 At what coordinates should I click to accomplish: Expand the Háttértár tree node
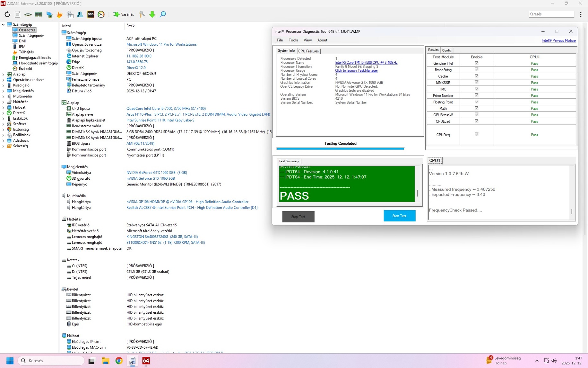tap(3, 102)
